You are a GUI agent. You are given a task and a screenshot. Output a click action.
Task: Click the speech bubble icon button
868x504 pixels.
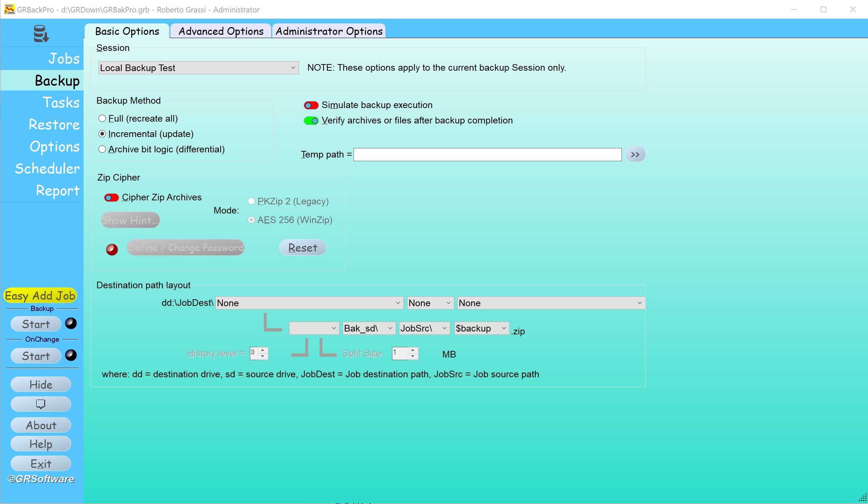point(41,404)
